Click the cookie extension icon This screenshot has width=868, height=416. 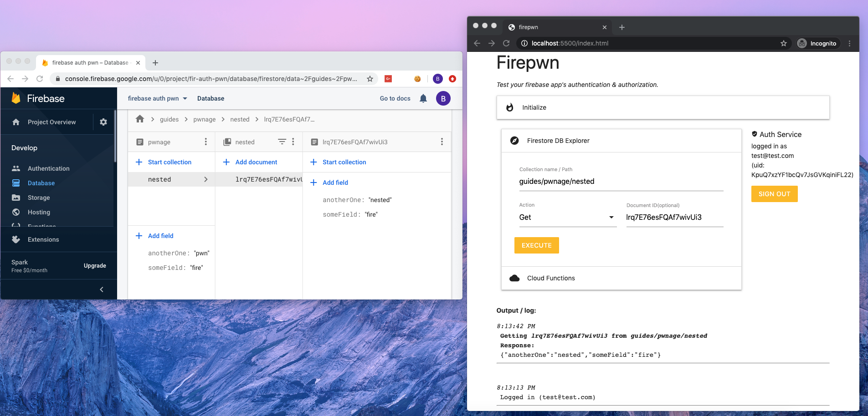point(417,79)
